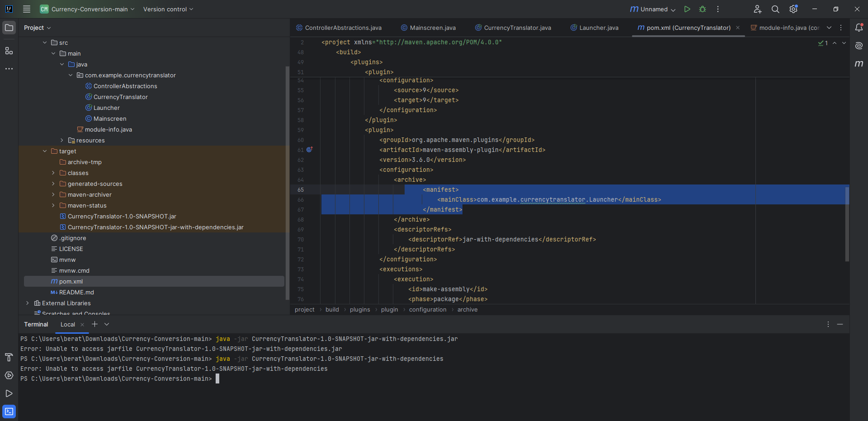Add a new terminal tab
The height and width of the screenshot is (421, 868).
coord(94,324)
